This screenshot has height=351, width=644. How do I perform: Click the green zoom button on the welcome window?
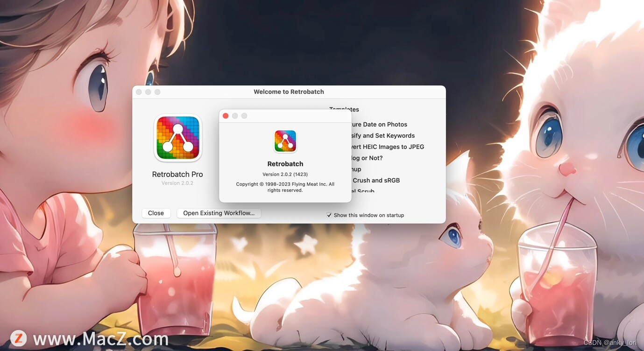coord(157,92)
